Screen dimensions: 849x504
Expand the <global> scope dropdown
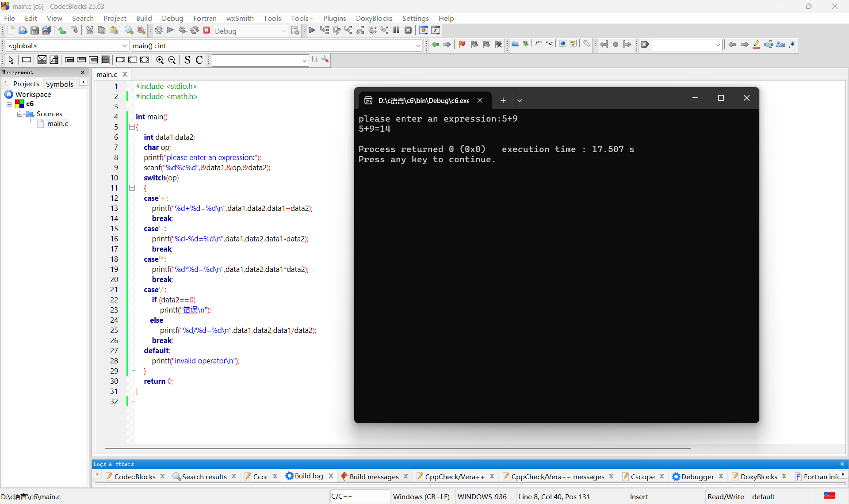click(125, 46)
